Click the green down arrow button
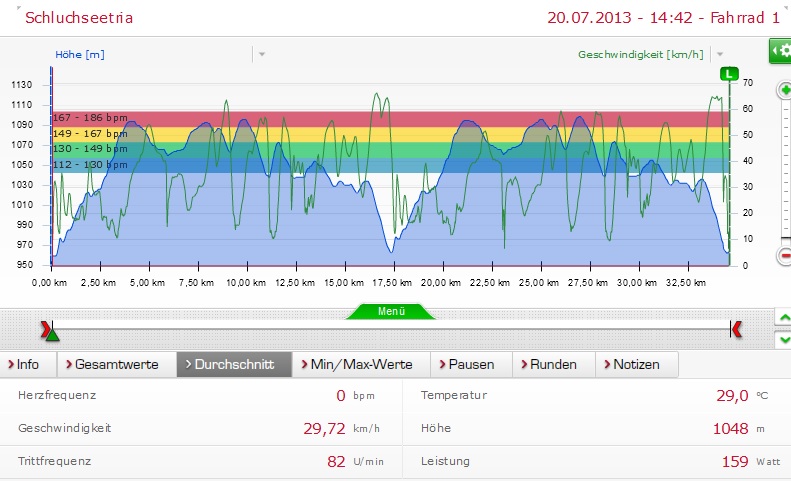 (x=782, y=339)
